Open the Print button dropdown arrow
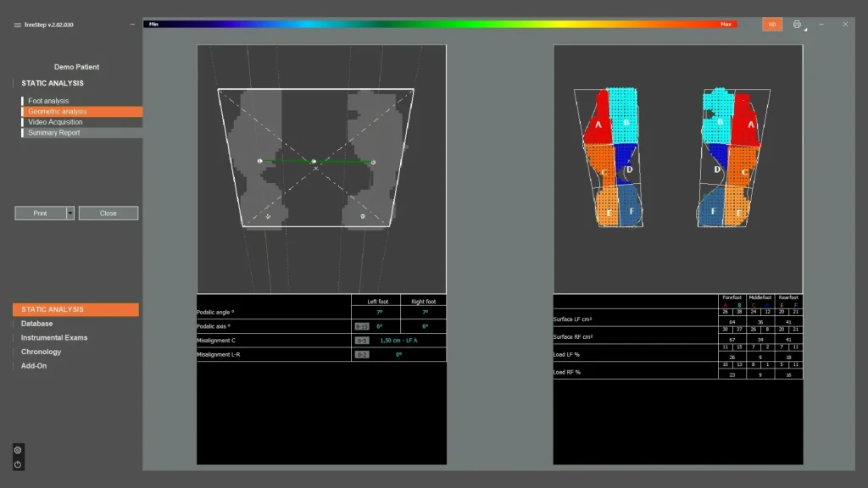The height and width of the screenshot is (488, 868). (x=70, y=213)
